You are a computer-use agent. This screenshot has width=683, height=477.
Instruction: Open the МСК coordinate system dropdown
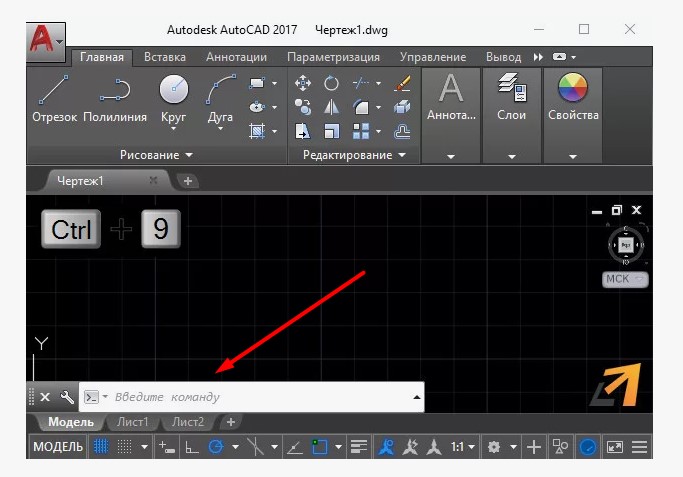coord(625,279)
